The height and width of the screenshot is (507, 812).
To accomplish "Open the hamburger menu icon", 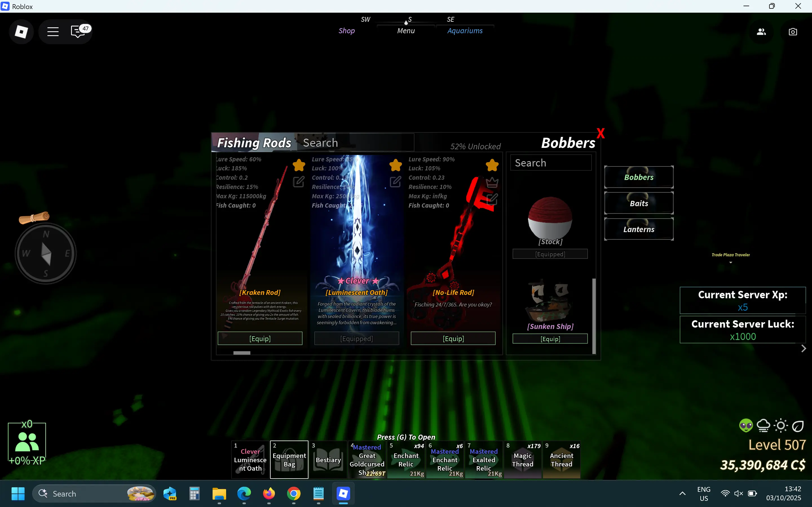I will coord(53,32).
